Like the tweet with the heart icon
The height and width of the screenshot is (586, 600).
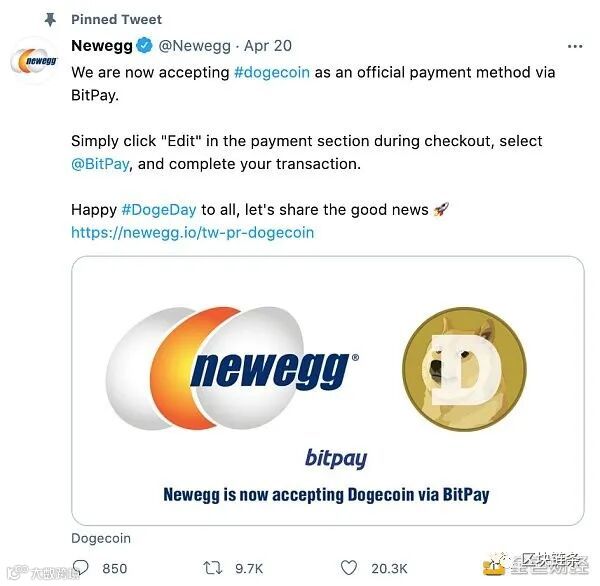[349, 568]
